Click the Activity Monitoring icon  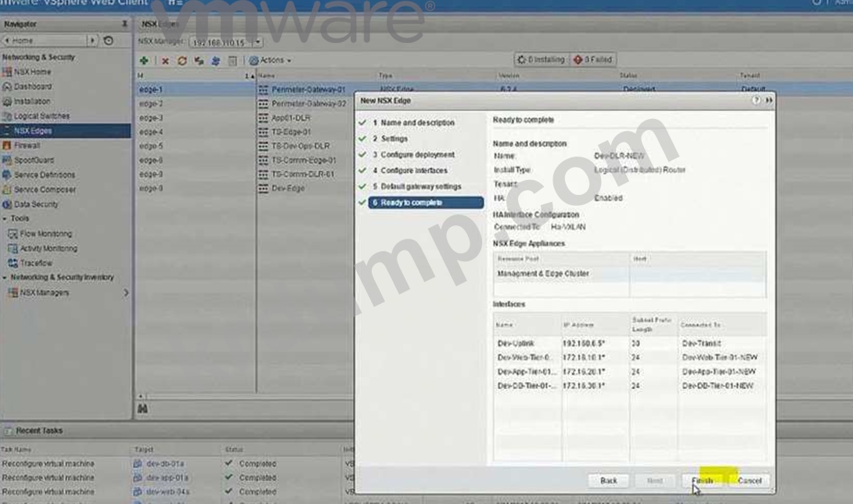coord(13,248)
